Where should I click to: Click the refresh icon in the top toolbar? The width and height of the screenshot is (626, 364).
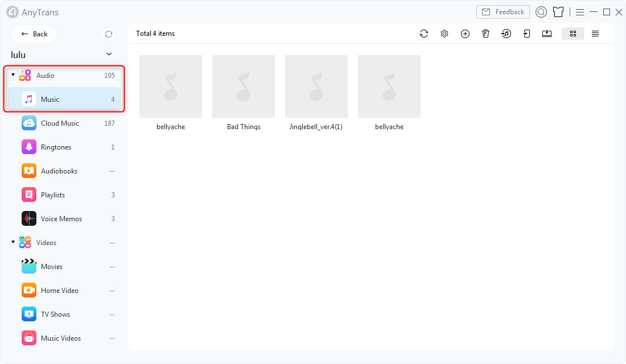(x=424, y=34)
